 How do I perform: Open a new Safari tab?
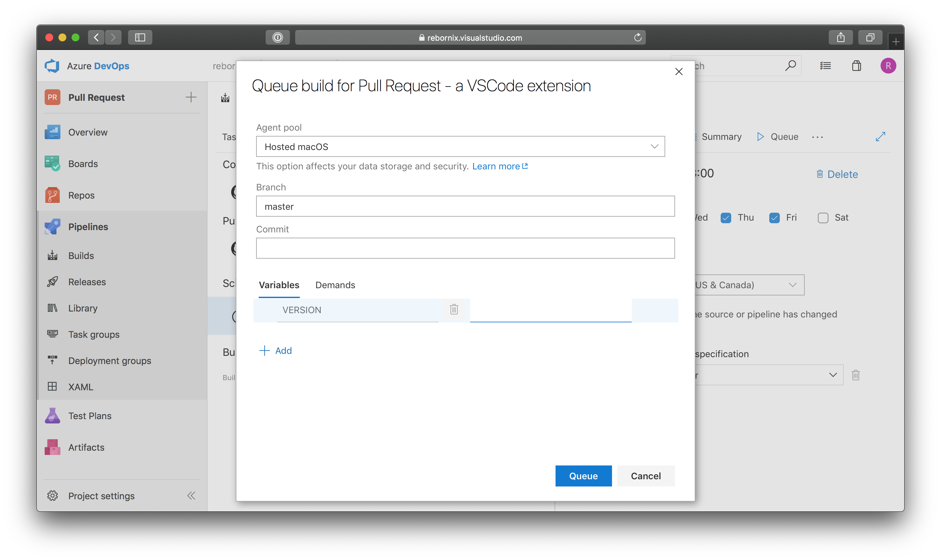pos(895,41)
